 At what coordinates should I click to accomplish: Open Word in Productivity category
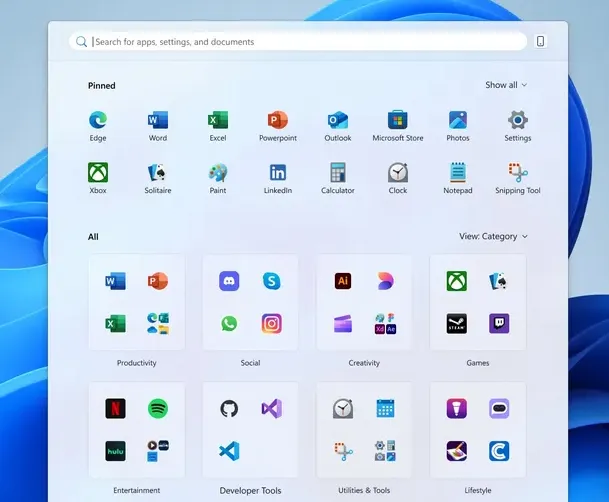coord(115,281)
